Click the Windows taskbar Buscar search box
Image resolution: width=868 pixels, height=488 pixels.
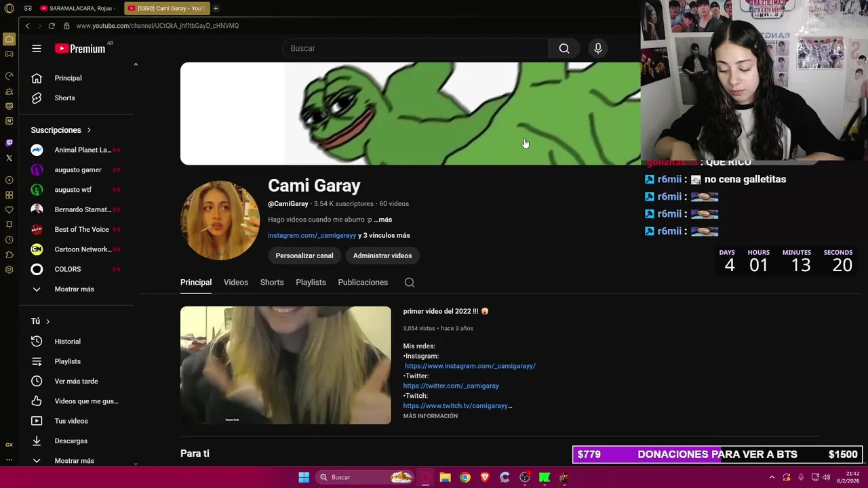point(366,477)
